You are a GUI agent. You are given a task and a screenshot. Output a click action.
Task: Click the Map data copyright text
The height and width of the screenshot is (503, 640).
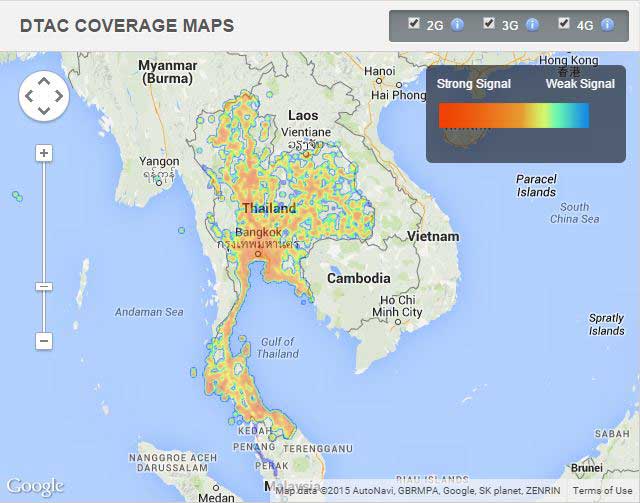pyautogui.click(x=418, y=490)
